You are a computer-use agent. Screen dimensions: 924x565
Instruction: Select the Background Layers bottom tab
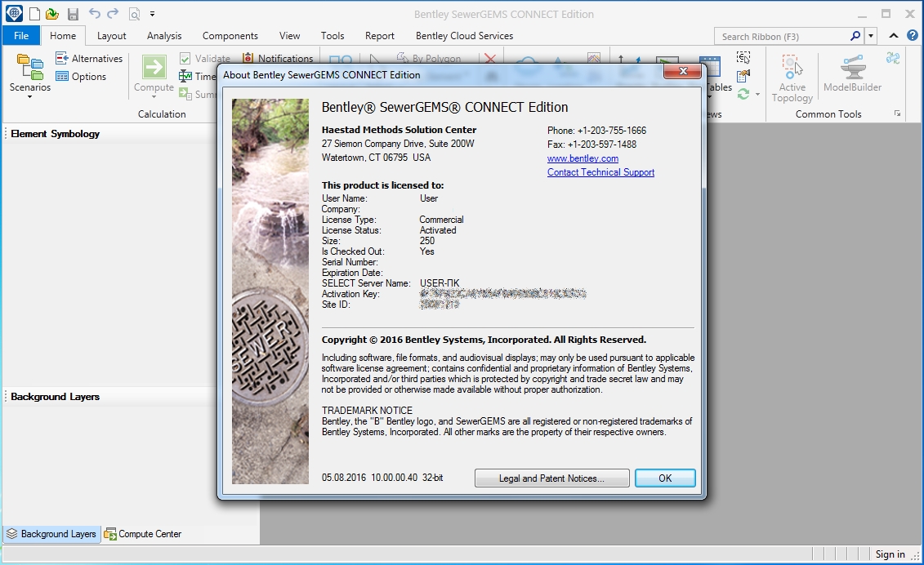(51, 534)
